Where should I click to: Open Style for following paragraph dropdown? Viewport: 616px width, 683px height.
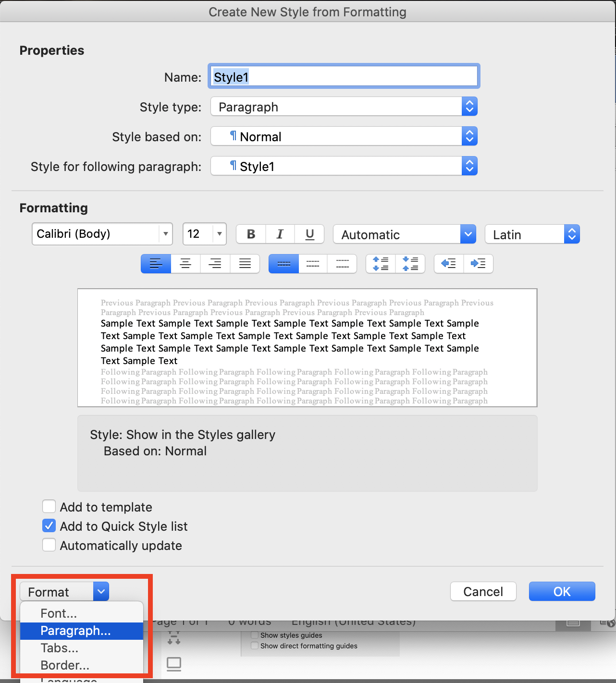click(344, 166)
